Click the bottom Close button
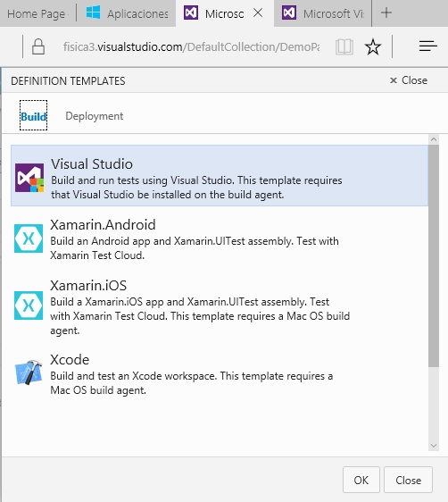Viewport: 448px width, 502px height. click(x=408, y=480)
